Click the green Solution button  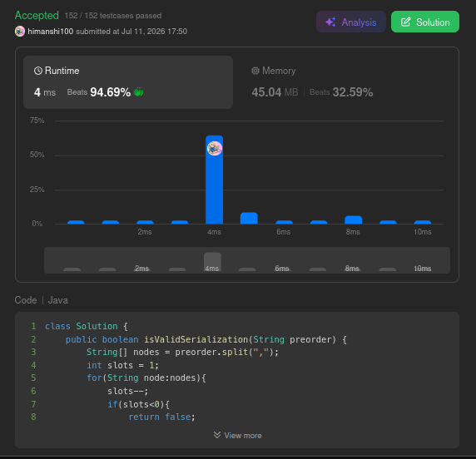[x=425, y=22]
